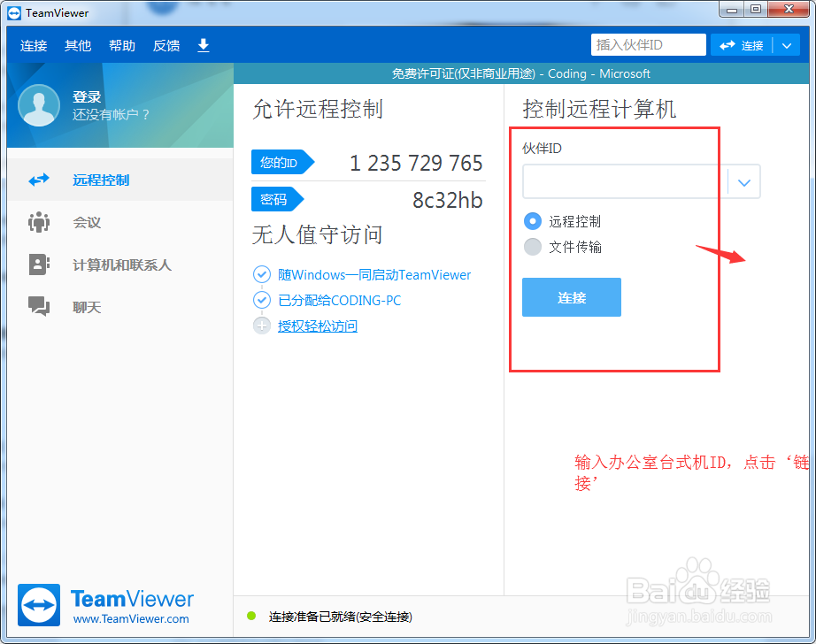Click the plus icon beside 授权轻松访问
Viewport: 816px width, 644px height.
[262, 326]
